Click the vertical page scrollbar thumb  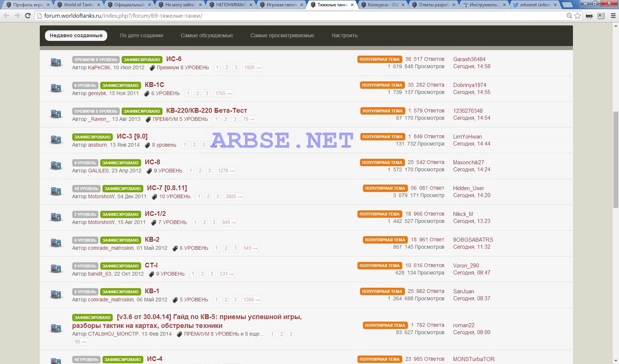(x=616, y=159)
